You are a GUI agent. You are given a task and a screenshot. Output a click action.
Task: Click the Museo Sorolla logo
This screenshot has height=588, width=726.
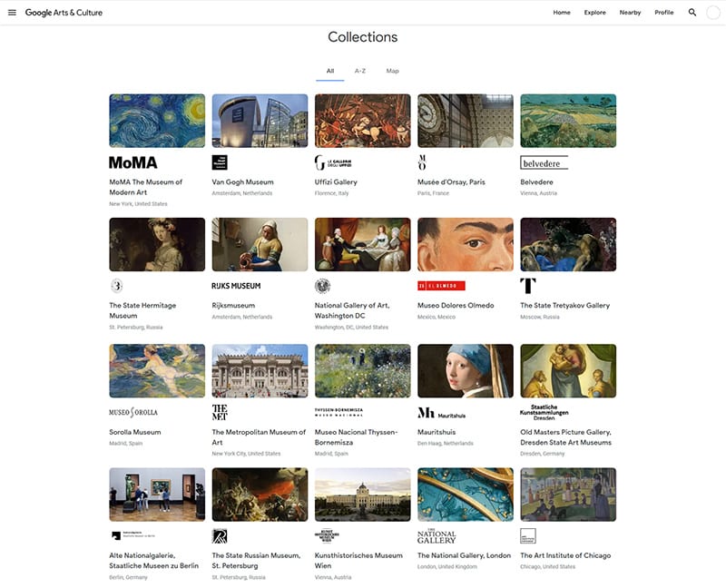[133, 412]
